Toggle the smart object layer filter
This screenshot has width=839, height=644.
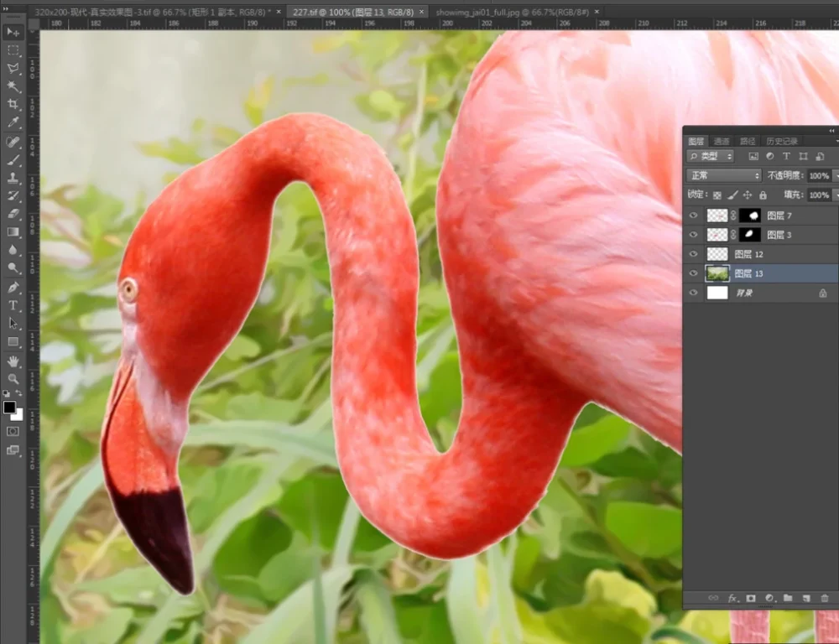pyautogui.click(x=820, y=156)
